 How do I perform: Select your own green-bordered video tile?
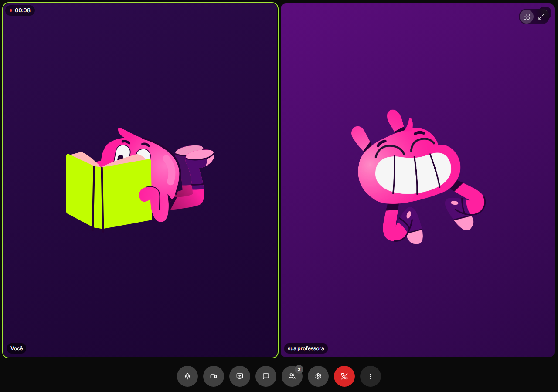point(140,180)
